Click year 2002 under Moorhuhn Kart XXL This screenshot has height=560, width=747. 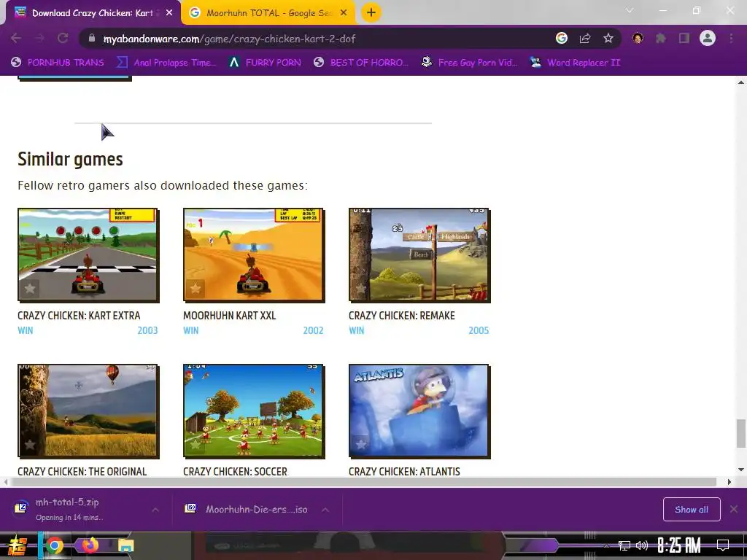pos(313,330)
